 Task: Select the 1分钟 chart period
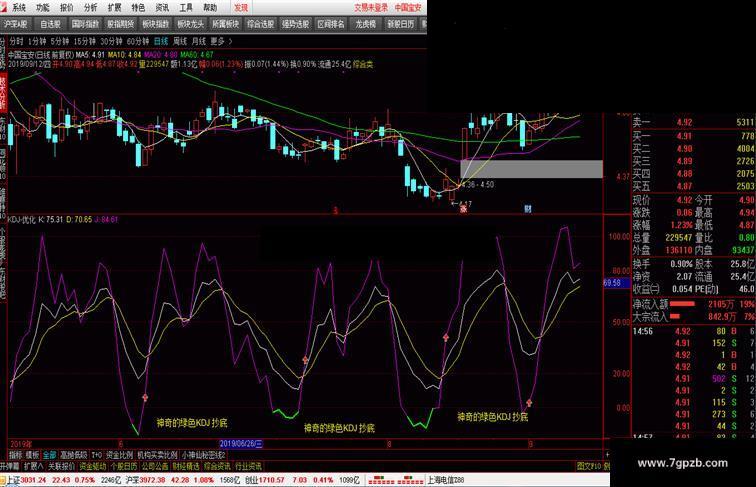tap(37, 41)
